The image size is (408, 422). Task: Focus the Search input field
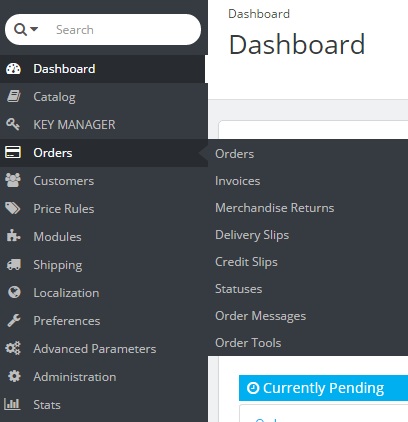125,30
